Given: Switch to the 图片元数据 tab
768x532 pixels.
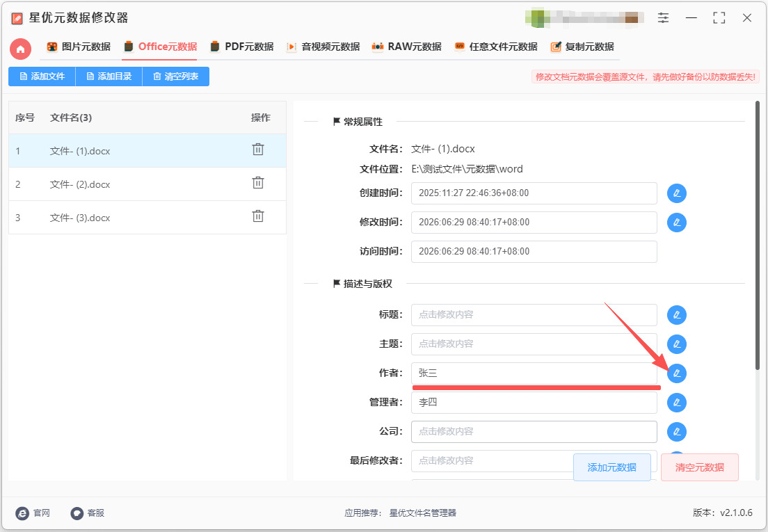Looking at the screenshot, I should [x=79, y=47].
